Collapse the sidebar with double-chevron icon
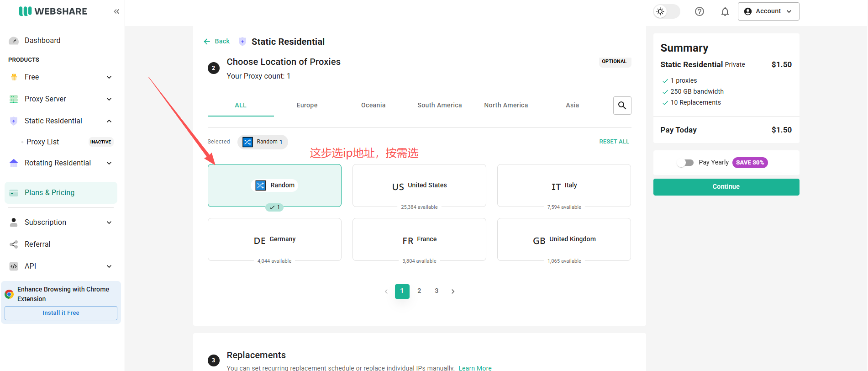 [116, 11]
